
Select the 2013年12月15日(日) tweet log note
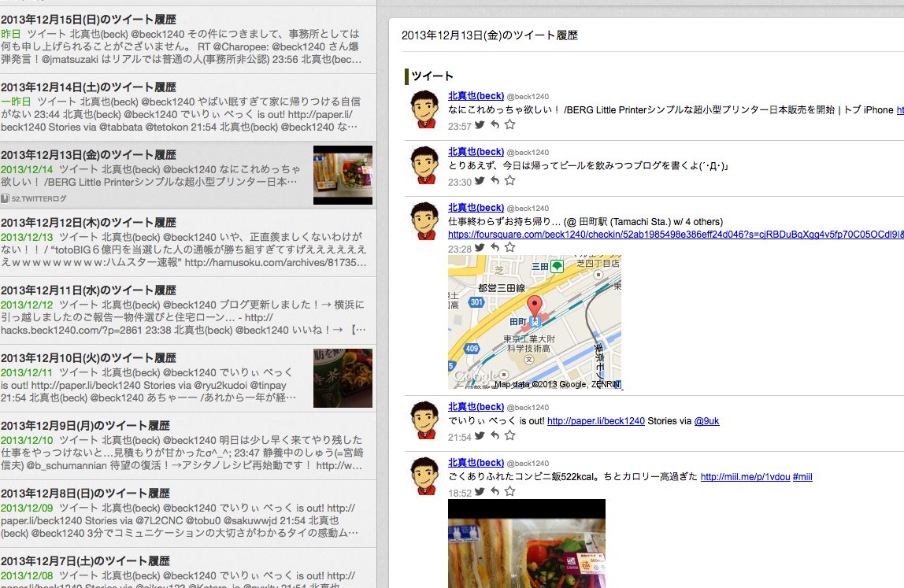pos(181,38)
